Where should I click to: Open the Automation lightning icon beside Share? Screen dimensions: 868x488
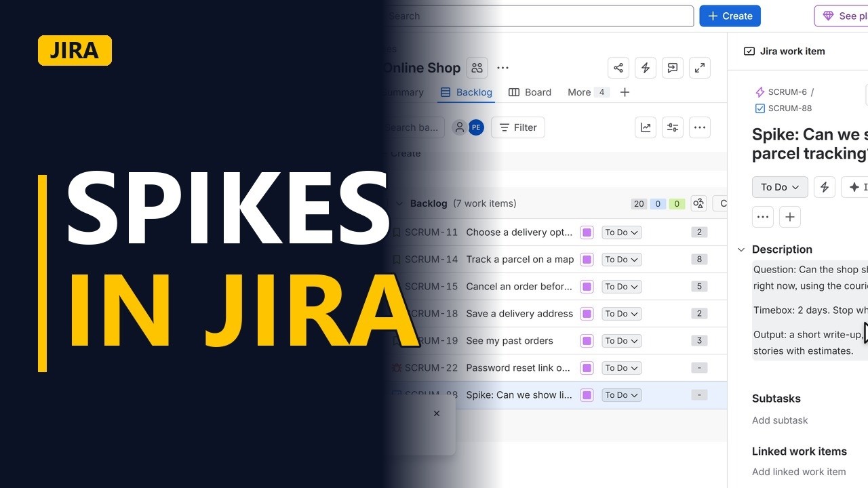coord(645,68)
